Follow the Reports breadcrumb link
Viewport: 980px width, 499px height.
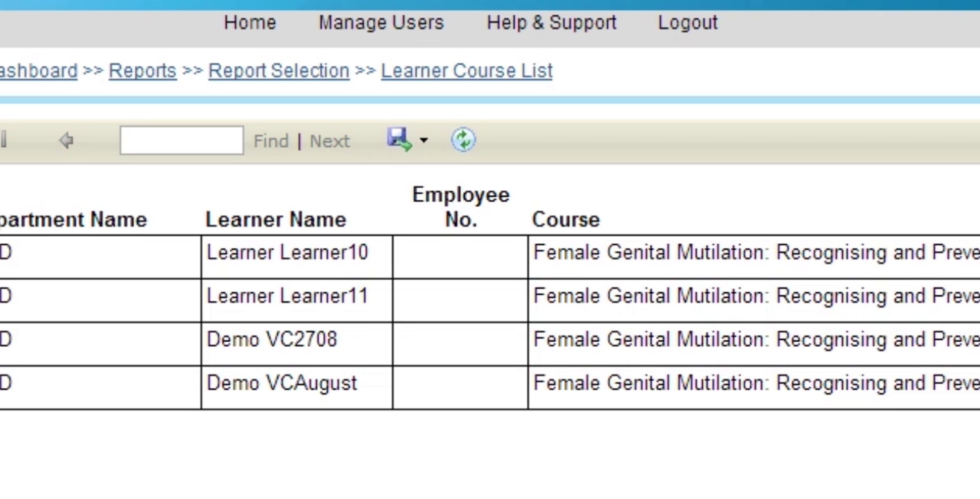[x=143, y=71]
